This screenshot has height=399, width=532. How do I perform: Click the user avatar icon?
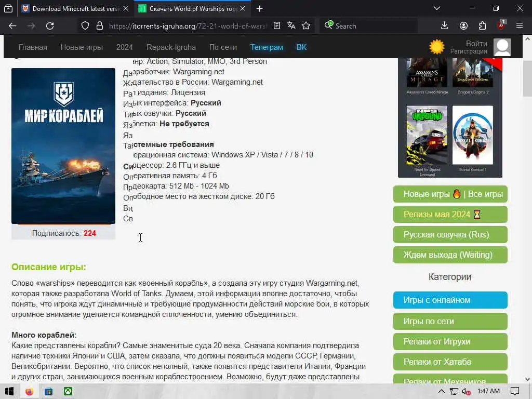click(502, 47)
